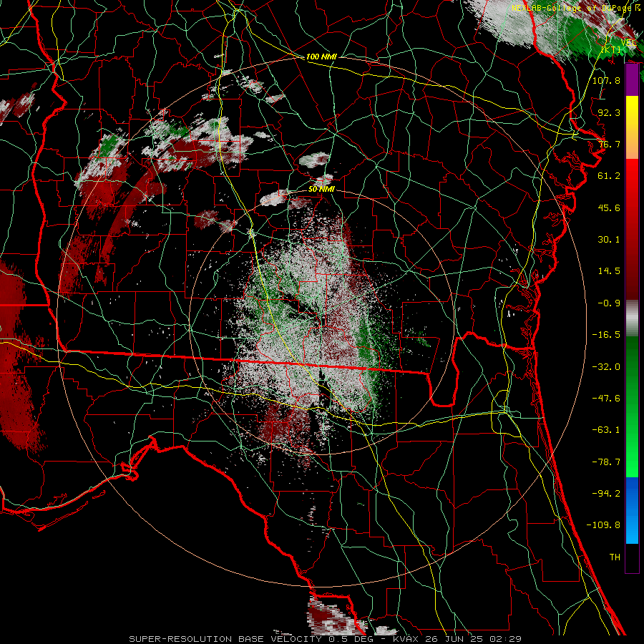
Task: Click the 45.6 velocity scale value
Action: 609,208
